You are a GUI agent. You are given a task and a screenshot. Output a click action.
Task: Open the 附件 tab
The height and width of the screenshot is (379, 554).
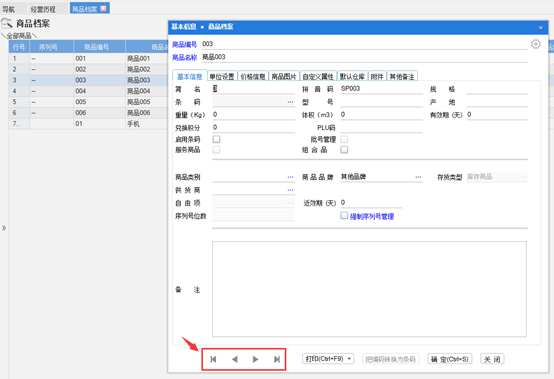377,77
